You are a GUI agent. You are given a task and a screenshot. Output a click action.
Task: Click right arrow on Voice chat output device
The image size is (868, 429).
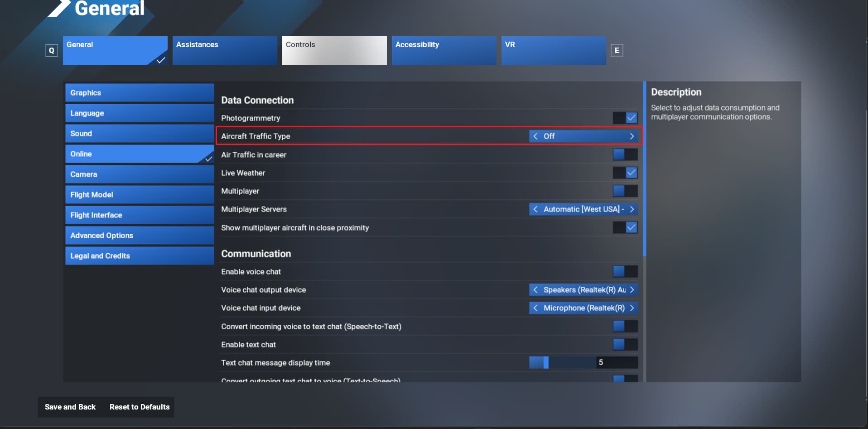632,290
